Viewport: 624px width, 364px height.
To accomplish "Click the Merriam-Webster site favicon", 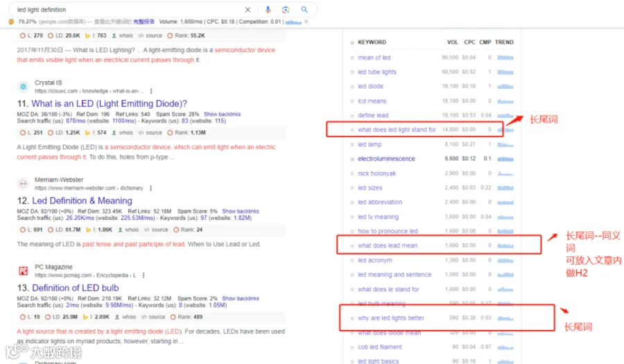I will pos(24,184).
